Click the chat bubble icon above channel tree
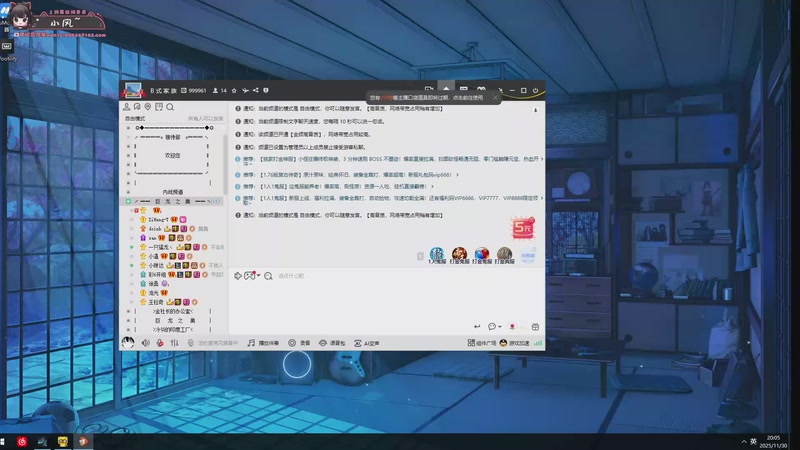 pos(137,107)
